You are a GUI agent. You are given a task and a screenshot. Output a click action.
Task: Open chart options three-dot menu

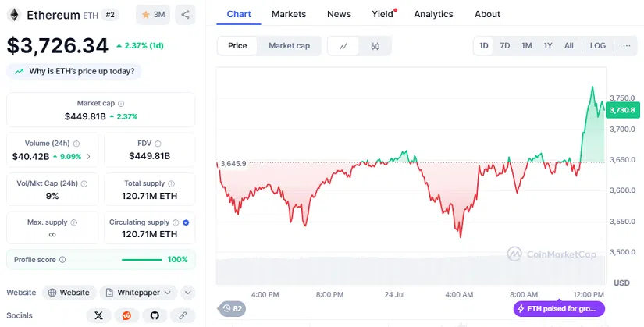626,46
